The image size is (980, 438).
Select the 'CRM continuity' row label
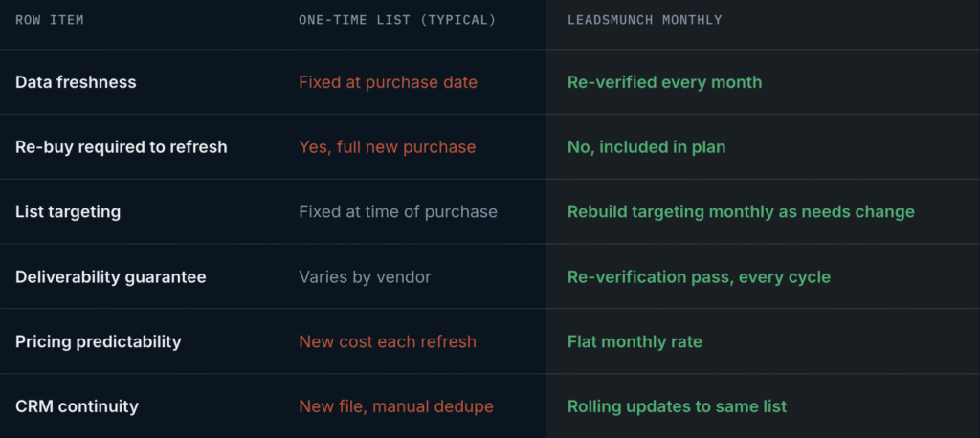click(77, 406)
